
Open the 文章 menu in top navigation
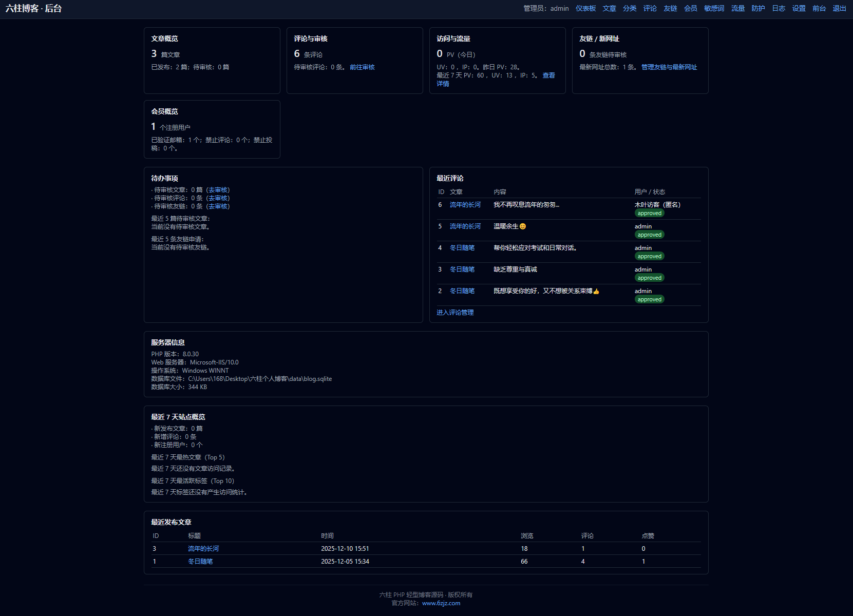point(609,8)
